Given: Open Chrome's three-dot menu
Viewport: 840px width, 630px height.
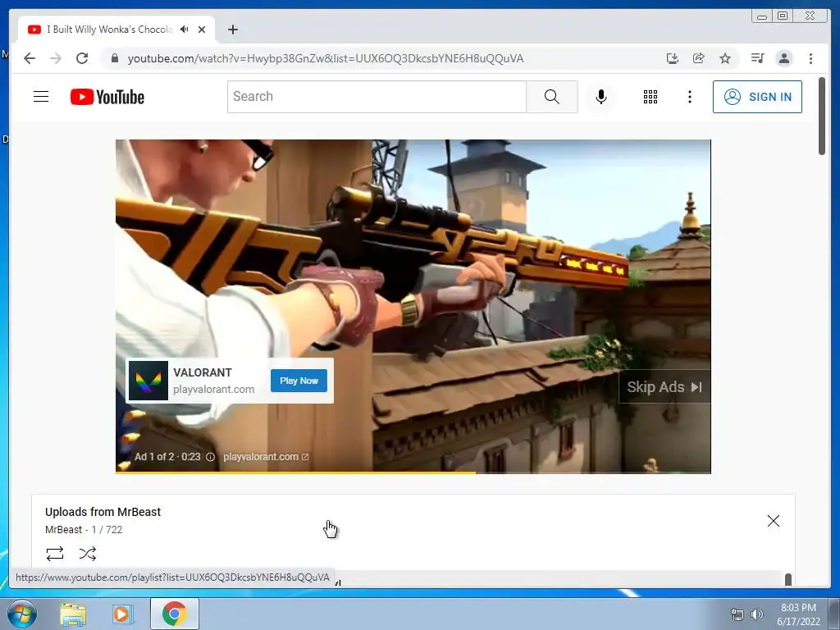Looking at the screenshot, I should point(810,58).
